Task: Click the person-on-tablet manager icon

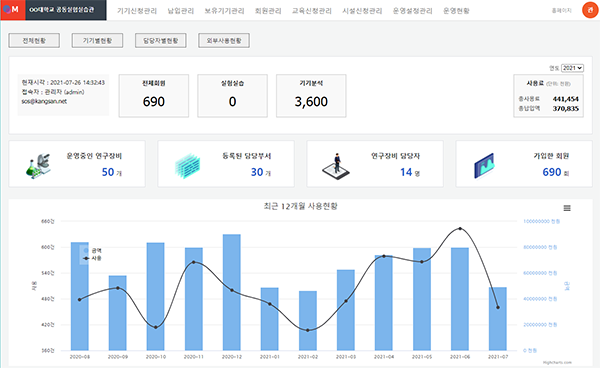Action: click(x=336, y=166)
